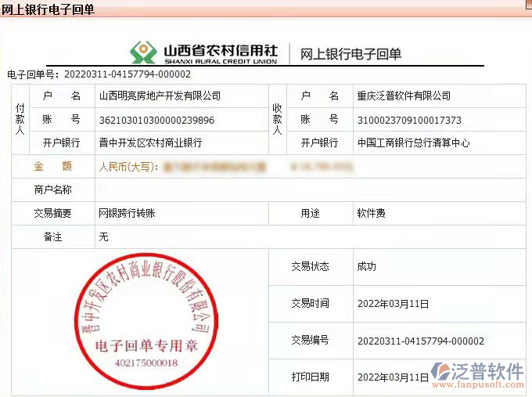This screenshot has width=532, height=397.
Task: Click the Shanxi Rural Credit Union logo icon
Action: [142, 52]
